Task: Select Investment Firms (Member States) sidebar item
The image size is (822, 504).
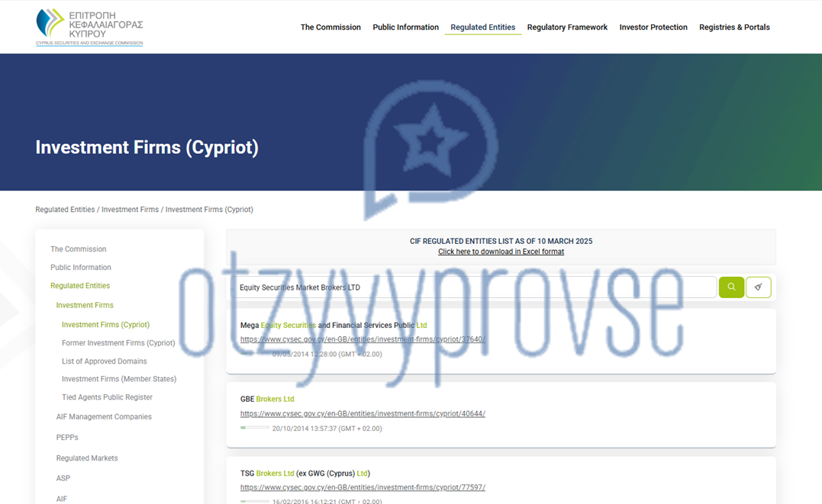Action: point(119,379)
